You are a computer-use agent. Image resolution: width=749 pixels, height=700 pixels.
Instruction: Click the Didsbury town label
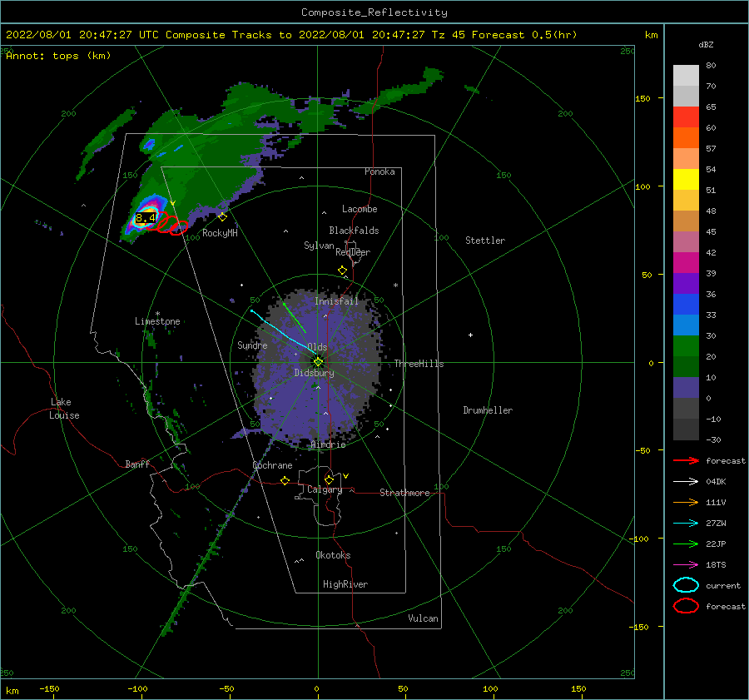point(314,373)
